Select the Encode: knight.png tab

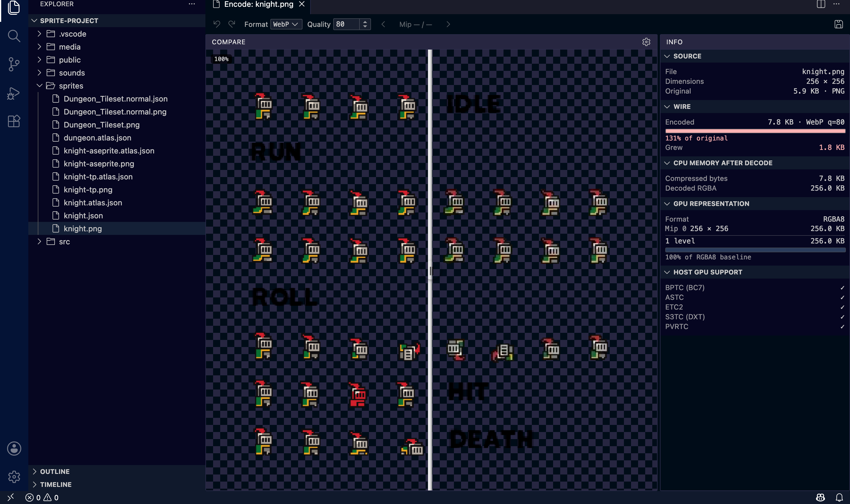point(258,4)
